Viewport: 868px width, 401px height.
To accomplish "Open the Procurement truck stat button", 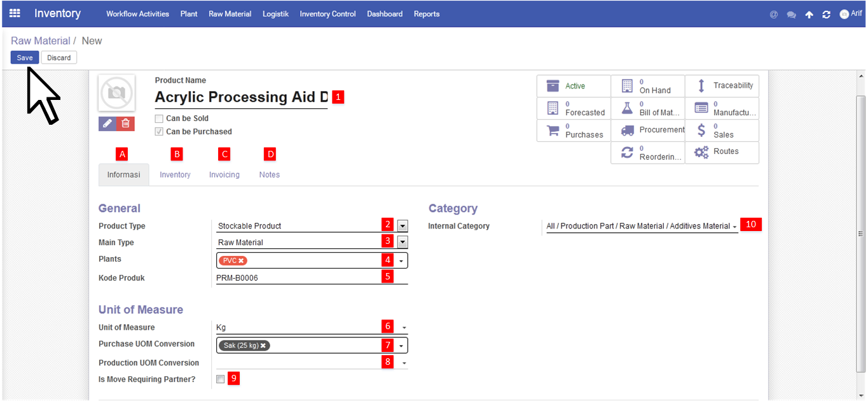I will 647,130.
